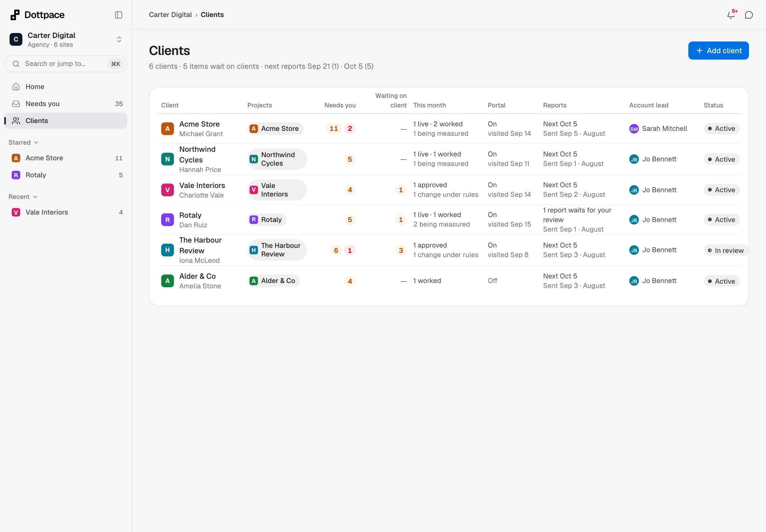
Task: Click Acme Store red badge 2
Action: pos(350,128)
